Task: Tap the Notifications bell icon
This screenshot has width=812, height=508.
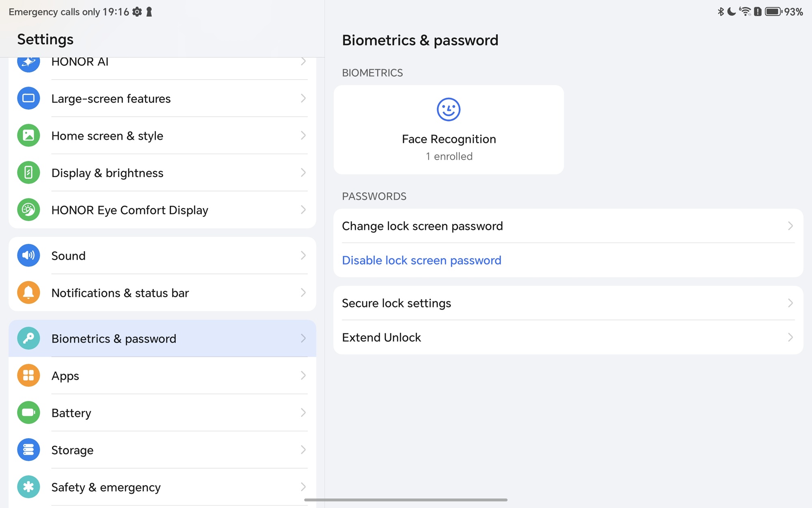Action: 28,293
